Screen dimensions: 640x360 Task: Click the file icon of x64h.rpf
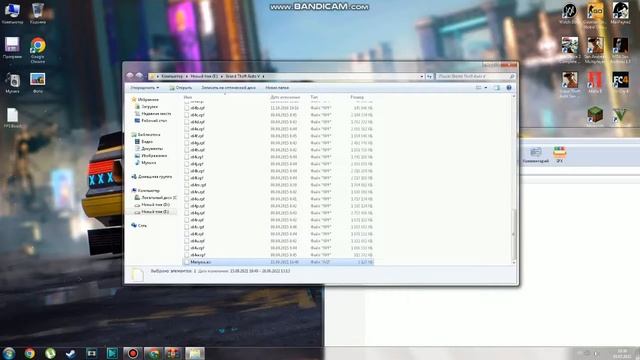187,150
